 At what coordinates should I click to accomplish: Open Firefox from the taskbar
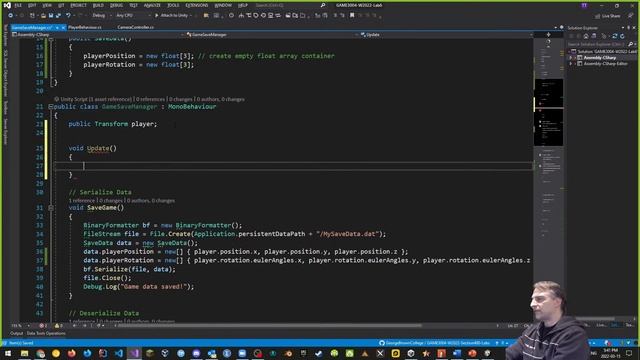71,353
